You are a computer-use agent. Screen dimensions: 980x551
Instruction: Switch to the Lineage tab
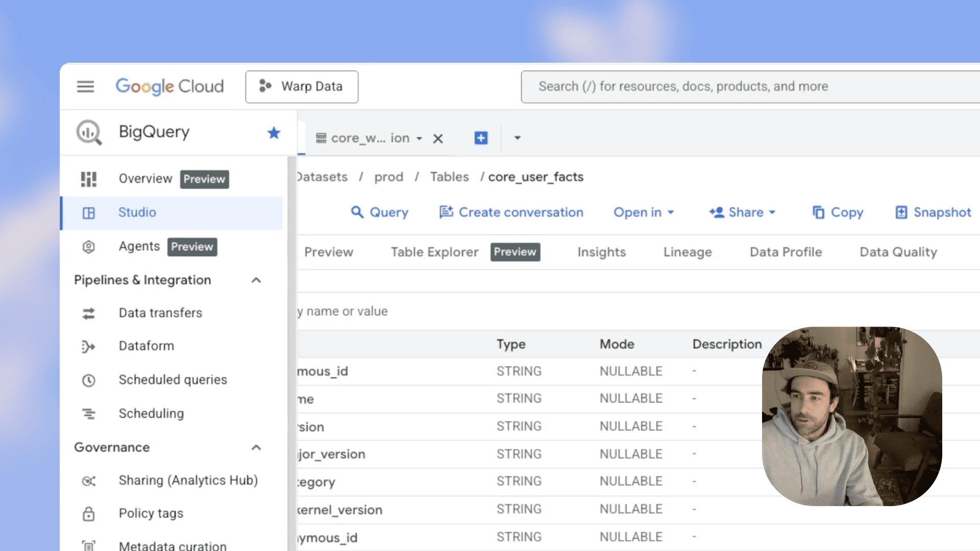coord(688,252)
